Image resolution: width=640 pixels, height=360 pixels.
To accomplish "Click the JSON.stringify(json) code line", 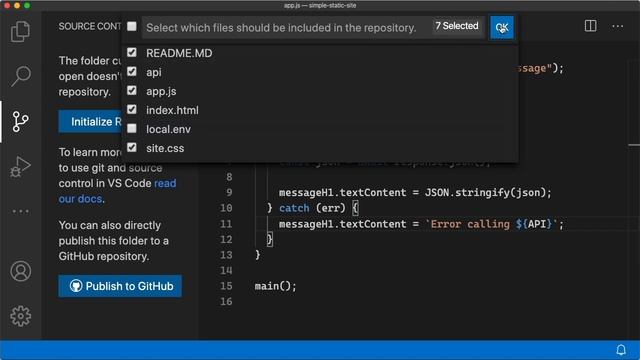I will coord(415,193).
